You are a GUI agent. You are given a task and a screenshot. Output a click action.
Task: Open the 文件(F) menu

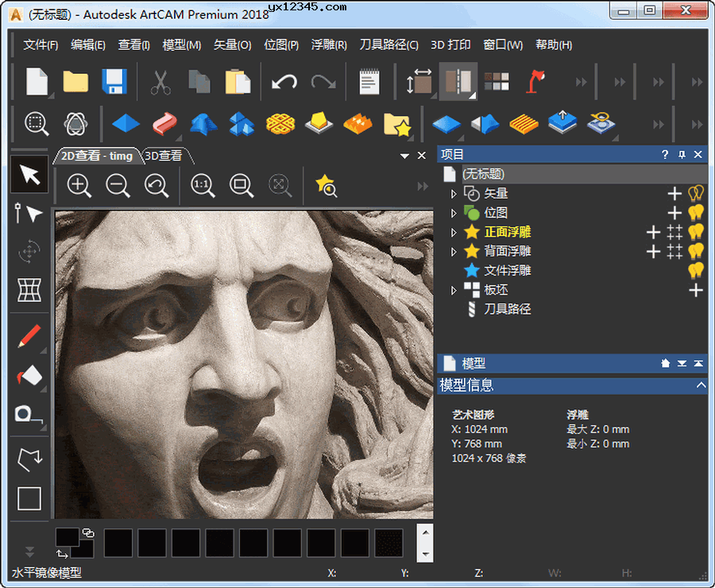(41, 44)
